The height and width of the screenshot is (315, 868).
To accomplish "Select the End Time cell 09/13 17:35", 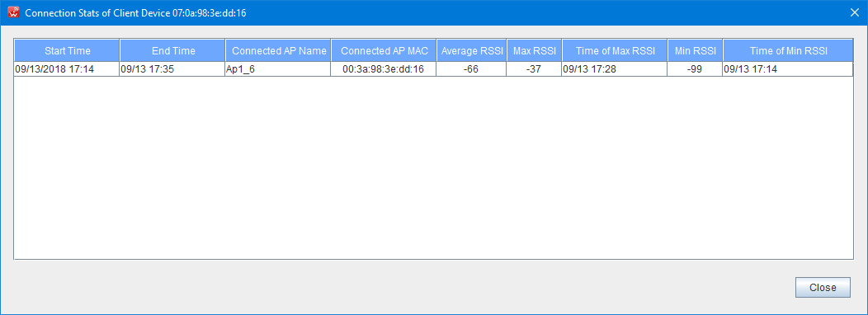I will pos(172,69).
